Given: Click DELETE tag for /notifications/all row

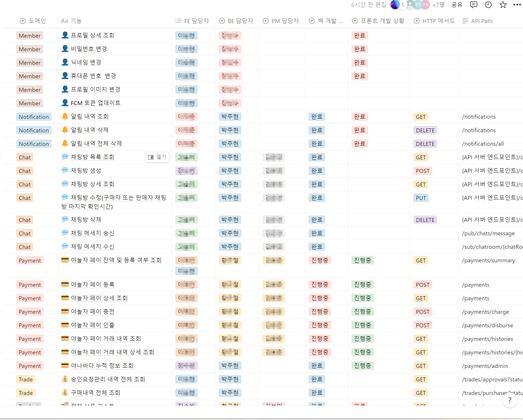Looking at the screenshot, I should [x=425, y=144].
